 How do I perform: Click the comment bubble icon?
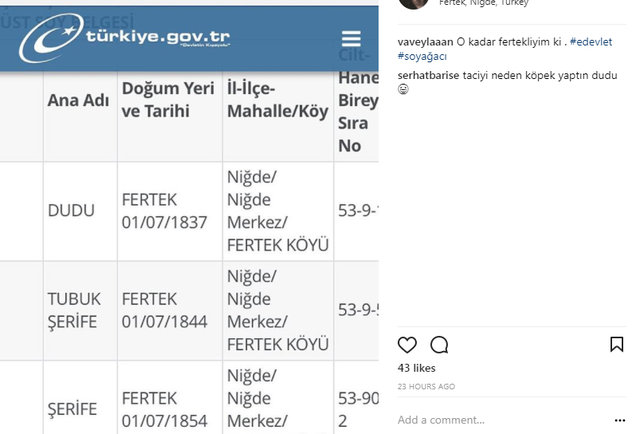(x=439, y=345)
